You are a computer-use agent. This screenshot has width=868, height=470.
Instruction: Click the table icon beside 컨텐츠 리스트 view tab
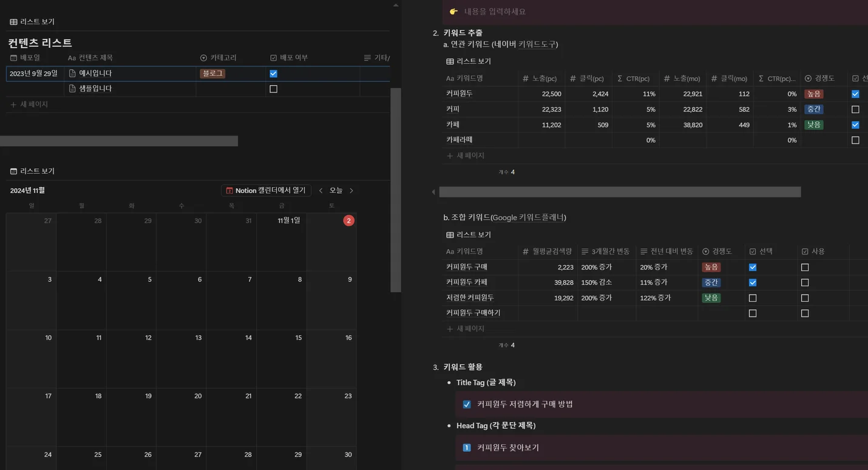[13, 22]
